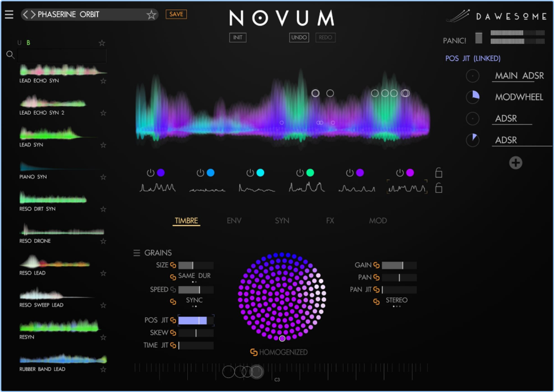Star the Rubber Band Lead preset
Screen dimensions: 554x392
click(103, 369)
